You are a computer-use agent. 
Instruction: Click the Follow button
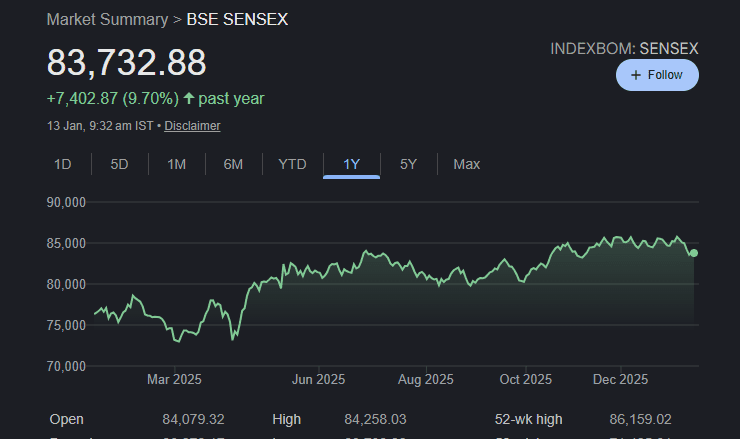click(657, 75)
